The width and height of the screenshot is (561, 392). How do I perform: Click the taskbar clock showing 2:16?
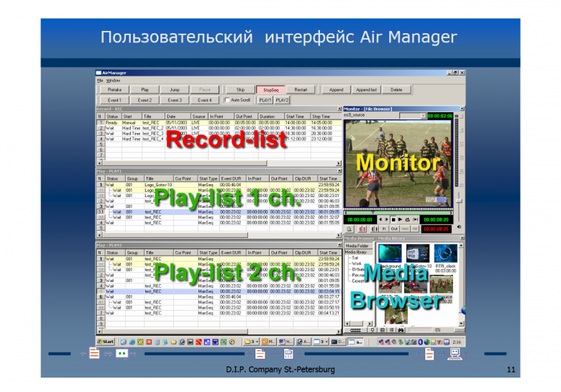point(457,342)
